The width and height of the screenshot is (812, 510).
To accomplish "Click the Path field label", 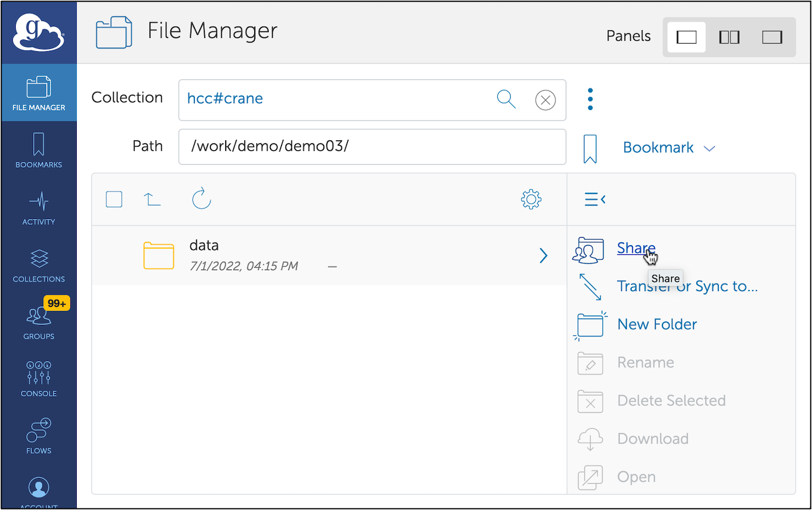I will point(147,146).
